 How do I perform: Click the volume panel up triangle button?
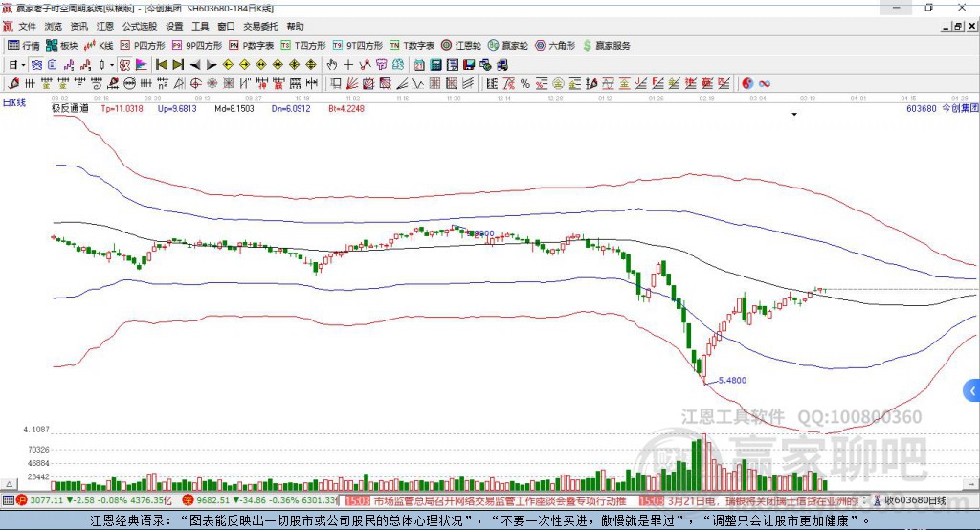9,484
